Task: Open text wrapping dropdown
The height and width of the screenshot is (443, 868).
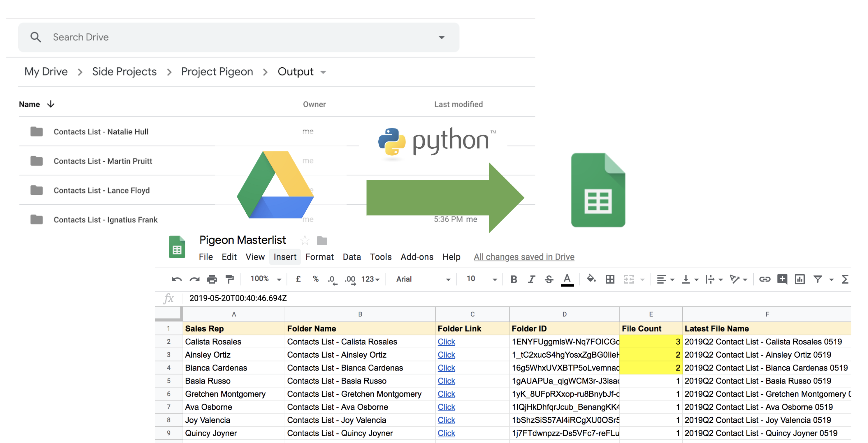Action: click(x=714, y=279)
